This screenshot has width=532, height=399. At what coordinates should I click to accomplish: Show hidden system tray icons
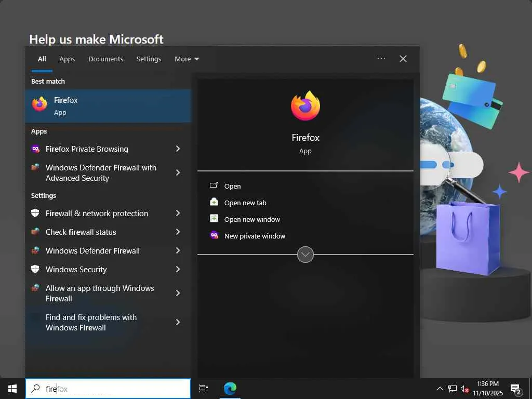[440, 389]
